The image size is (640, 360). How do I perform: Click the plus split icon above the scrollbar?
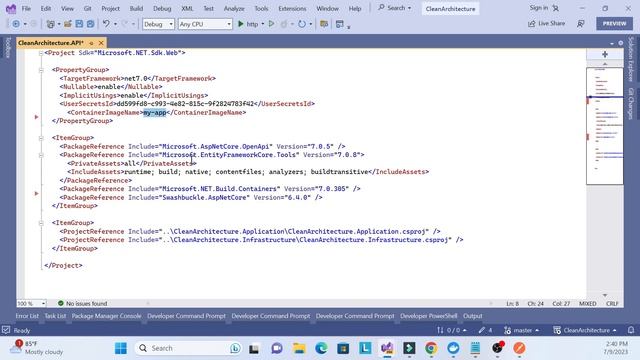(605, 54)
